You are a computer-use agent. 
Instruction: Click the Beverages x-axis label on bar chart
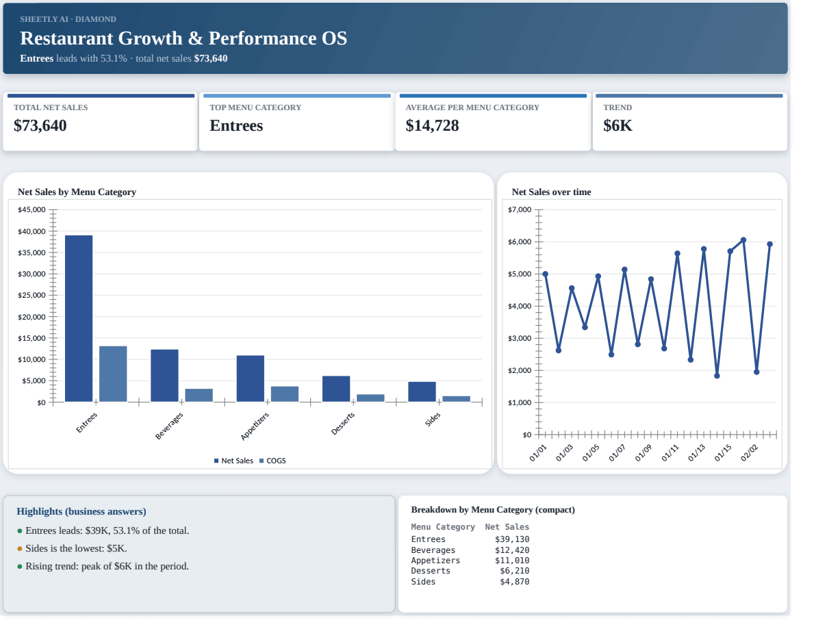coord(169,425)
